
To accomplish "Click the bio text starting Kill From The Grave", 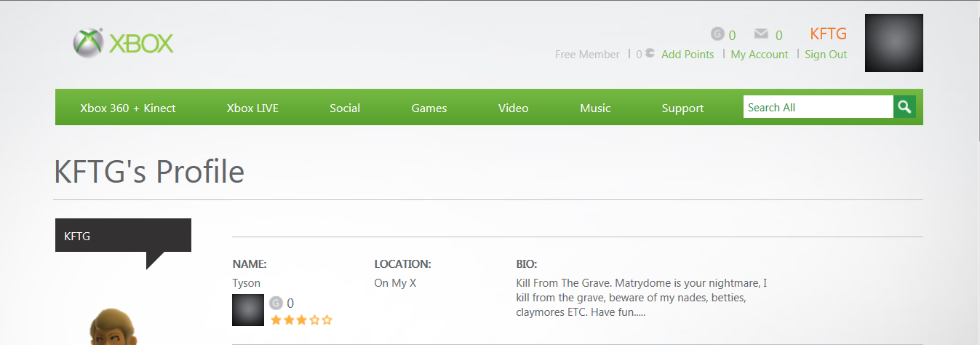I will [x=642, y=298].
